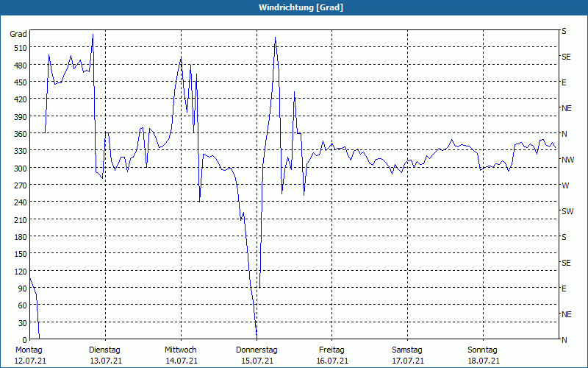Image resolution: width=588 pixels, height=368 pixels.
Task: Click the 'Sonntag' day label
Action: [x=482, y=350]
